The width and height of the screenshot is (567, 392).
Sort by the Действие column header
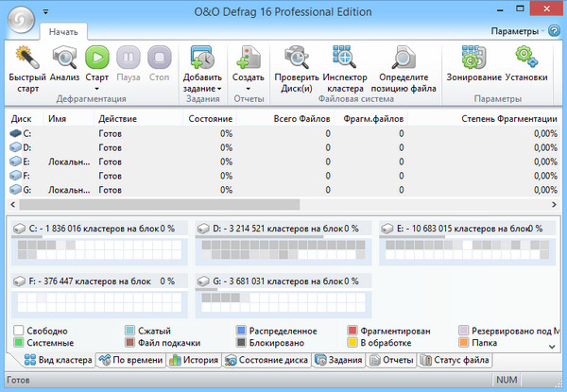[x=138, y=119]
